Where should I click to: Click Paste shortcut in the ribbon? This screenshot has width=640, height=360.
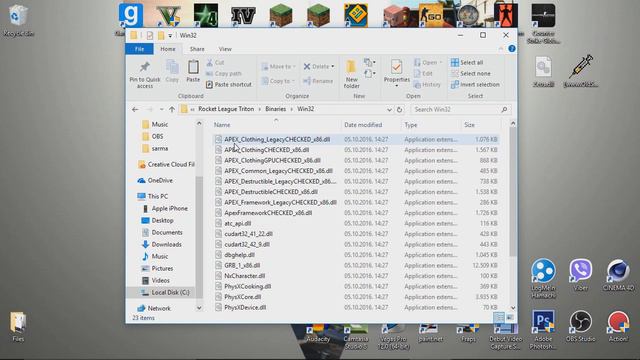click(x=229, y=84)
